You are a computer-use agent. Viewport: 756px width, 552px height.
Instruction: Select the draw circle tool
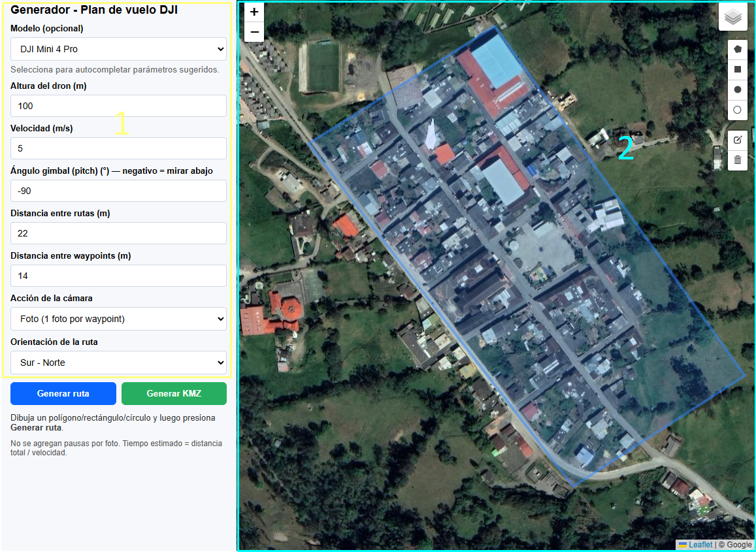click(x=738, y=89)
